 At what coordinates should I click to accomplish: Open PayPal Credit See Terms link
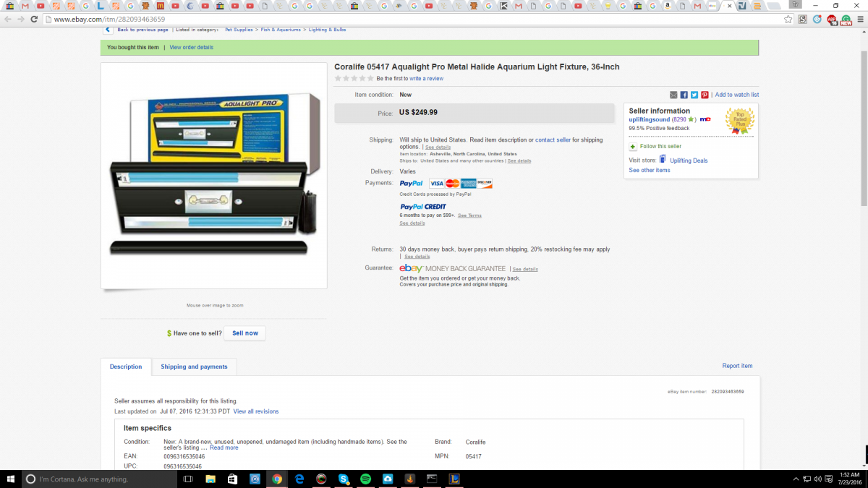pyautogui.click(x=469, y=215)
